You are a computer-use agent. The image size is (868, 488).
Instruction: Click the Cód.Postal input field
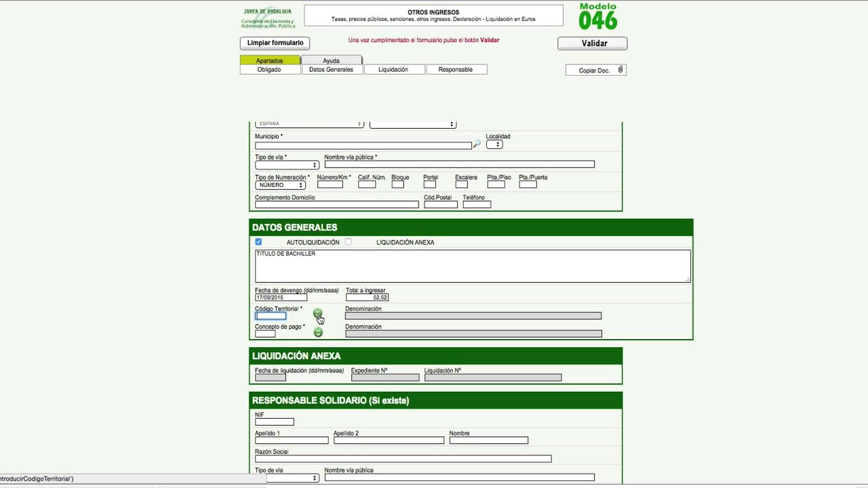[441, 205]
